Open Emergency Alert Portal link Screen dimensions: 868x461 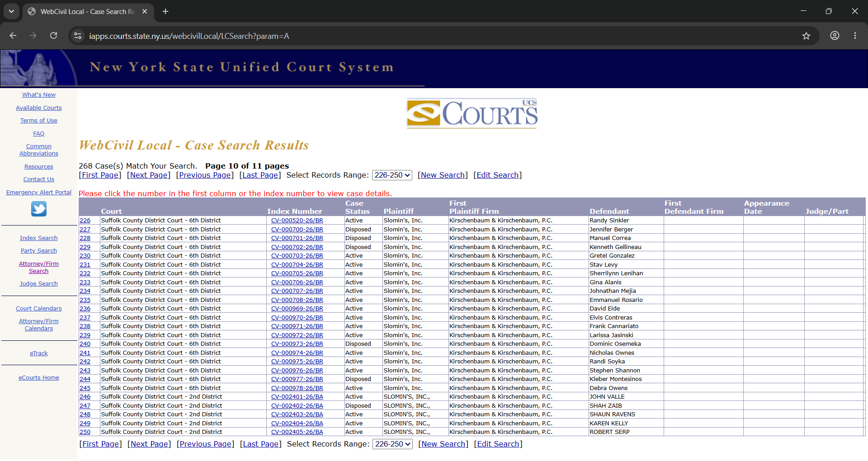(x=39, y=193)
